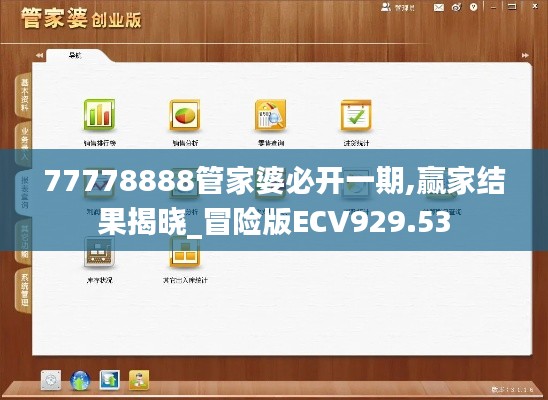The image size is (548, 400).
Task: Launch the blue globe upload icon in dock
Action: pyautogui.click(x=80, y=380)
